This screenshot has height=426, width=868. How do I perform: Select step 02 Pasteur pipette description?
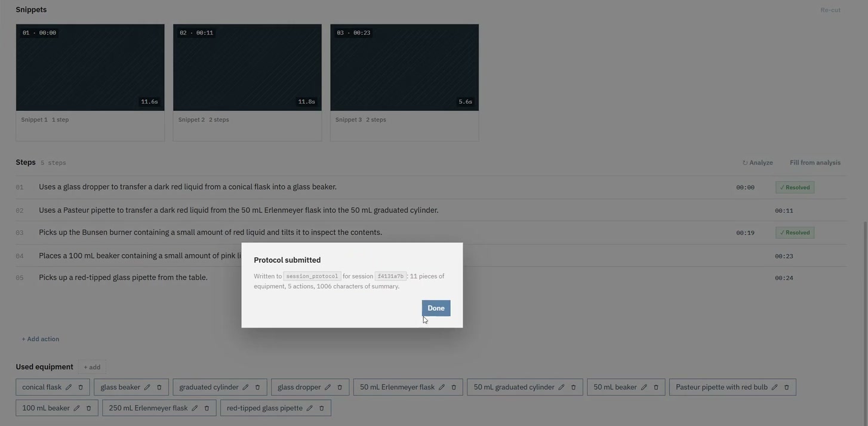(239, 210)
